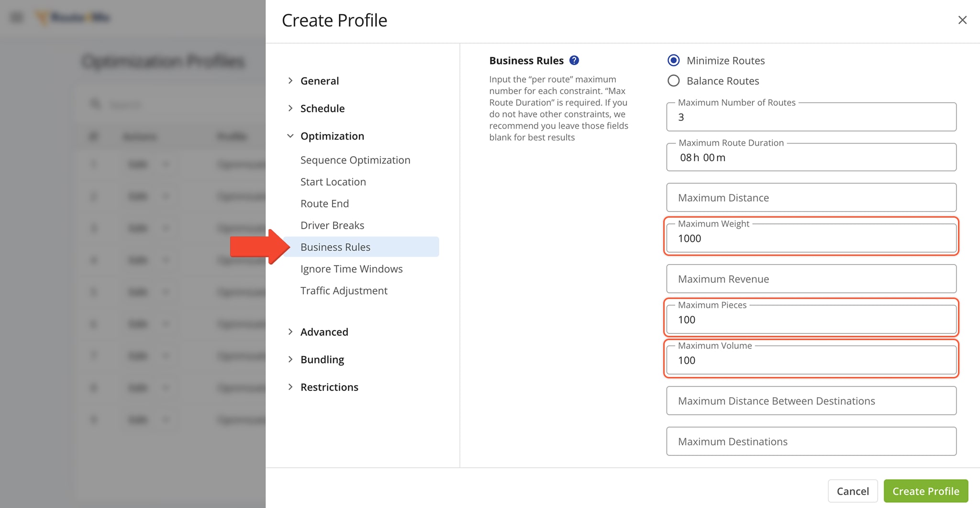Focus the Maximum Weight field
The image size is (980, 508).
coord(811,238)
